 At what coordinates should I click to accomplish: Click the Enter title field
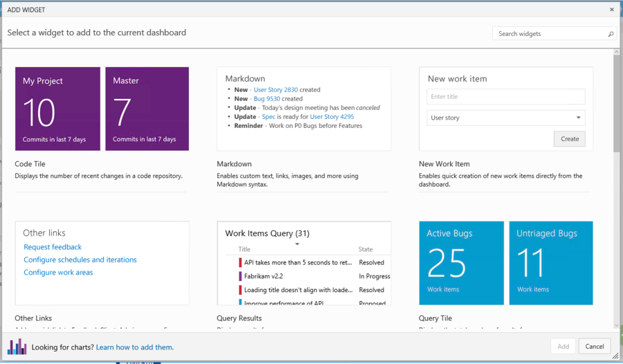pos(506,97)
